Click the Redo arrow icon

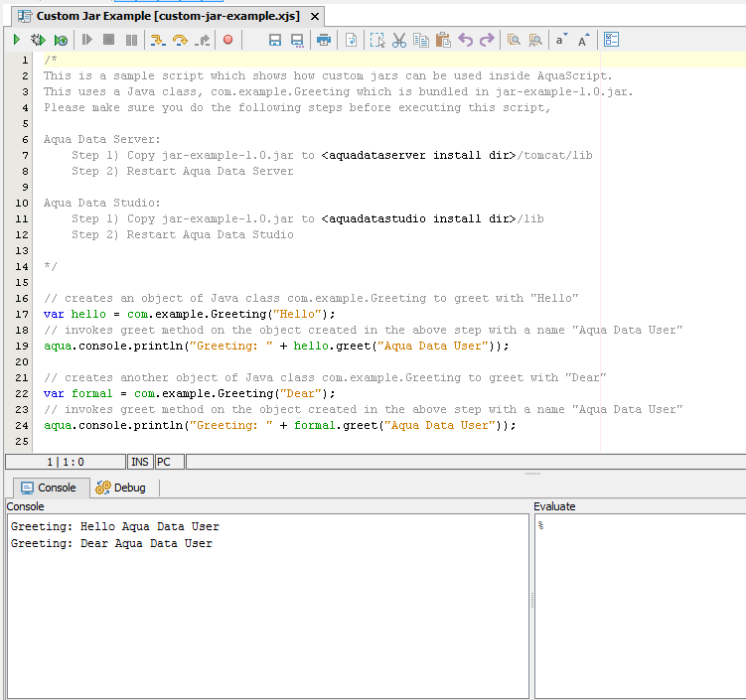coord(487,40)
